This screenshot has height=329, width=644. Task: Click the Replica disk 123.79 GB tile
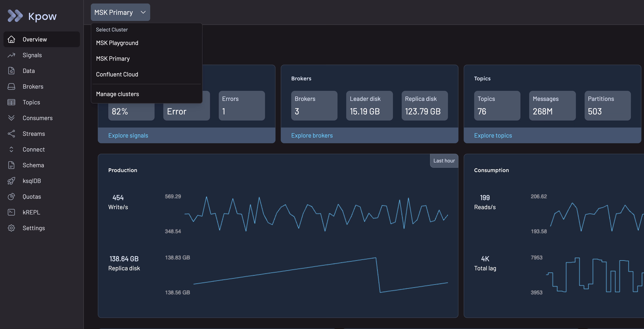tap(425, 106)
